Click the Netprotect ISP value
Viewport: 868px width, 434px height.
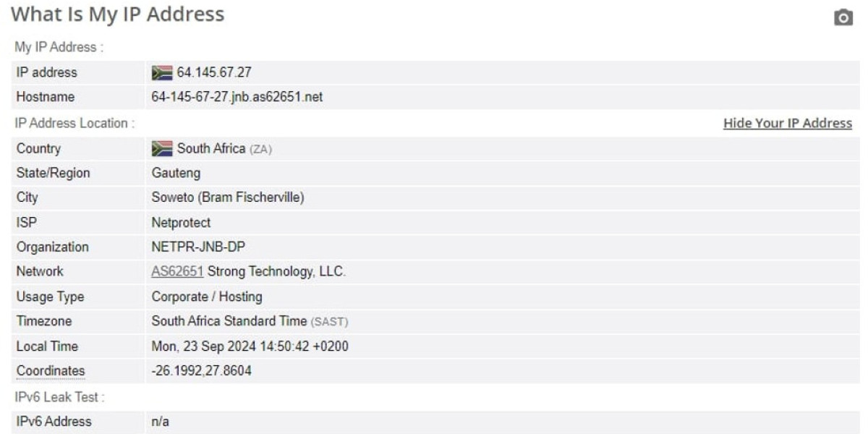click(x=181, y=223)
